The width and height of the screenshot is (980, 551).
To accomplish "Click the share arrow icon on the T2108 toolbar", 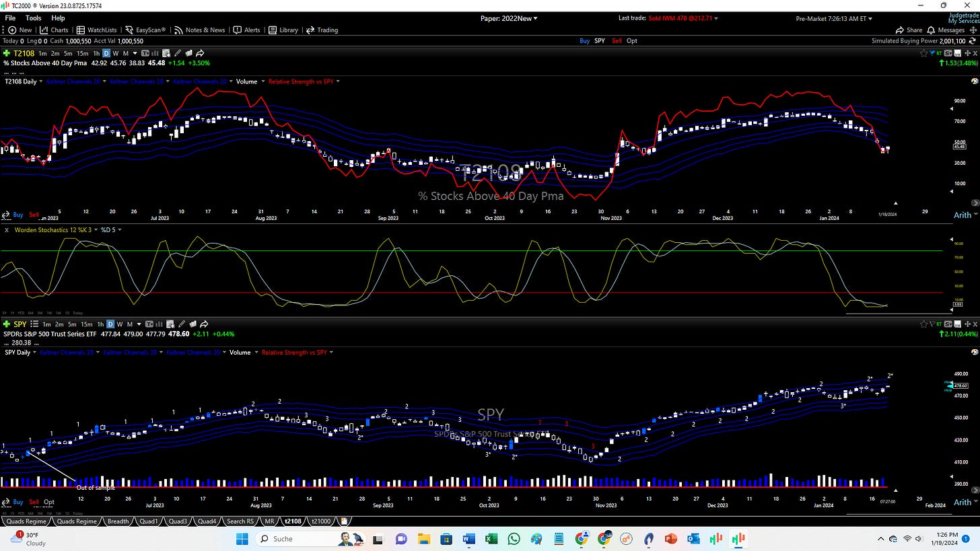I will click(x=199, y=53).
